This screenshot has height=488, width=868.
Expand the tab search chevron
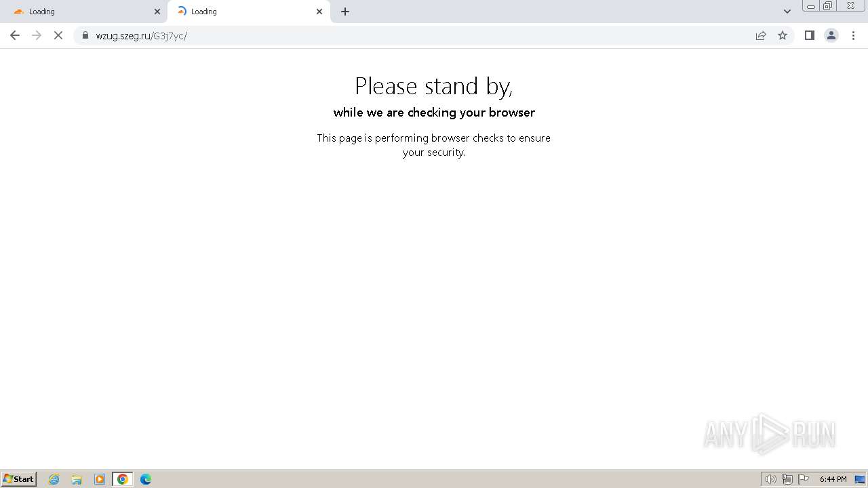[x=787, y=12]
